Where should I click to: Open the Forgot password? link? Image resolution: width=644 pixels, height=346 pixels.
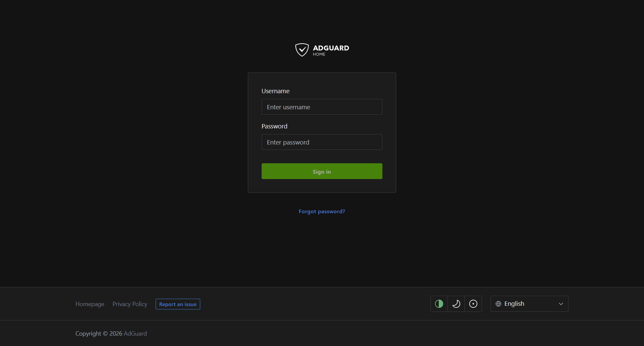[322, 211]
